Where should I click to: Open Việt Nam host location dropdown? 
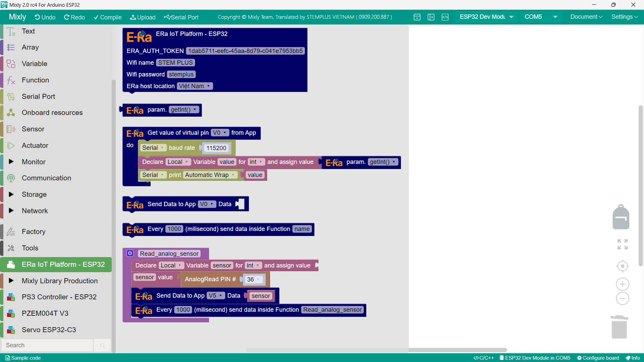(195, 86)
